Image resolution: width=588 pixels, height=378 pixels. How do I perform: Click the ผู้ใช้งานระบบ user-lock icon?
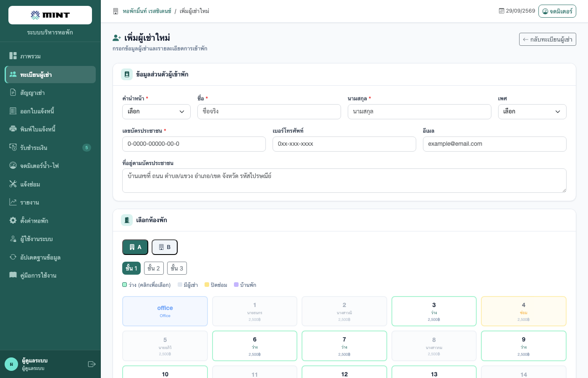pos(13,239)
